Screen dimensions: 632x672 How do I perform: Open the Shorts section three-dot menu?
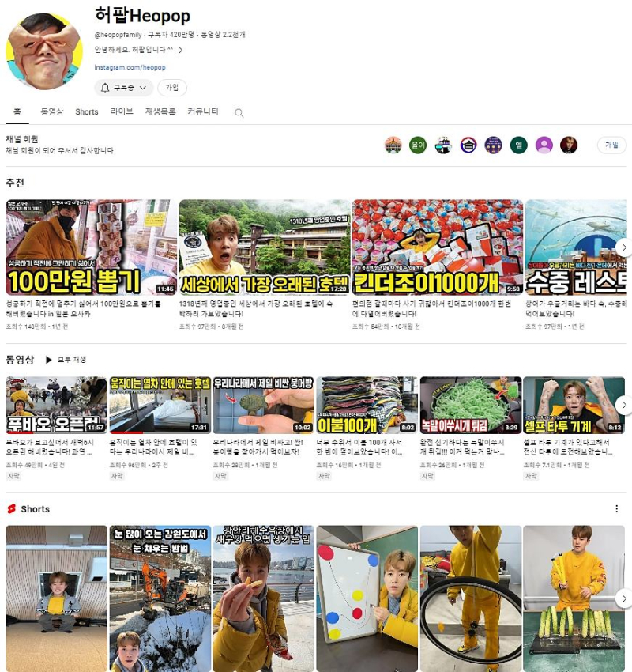(616, 508)
